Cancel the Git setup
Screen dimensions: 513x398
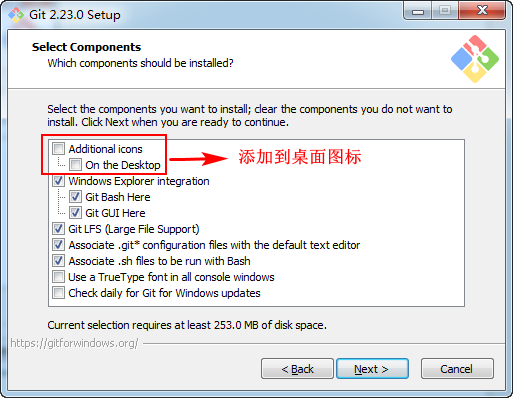[457, 369]
